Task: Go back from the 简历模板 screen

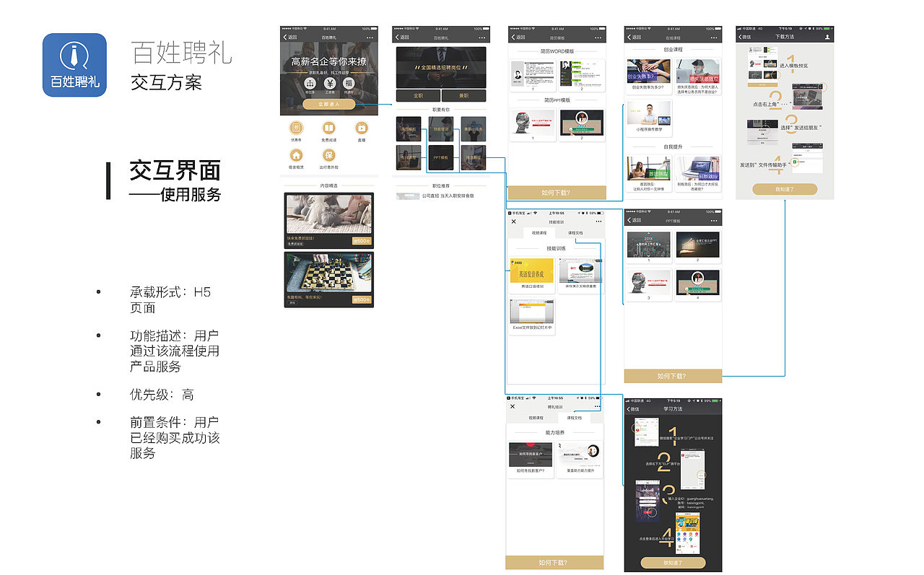Action: point(518,37)
